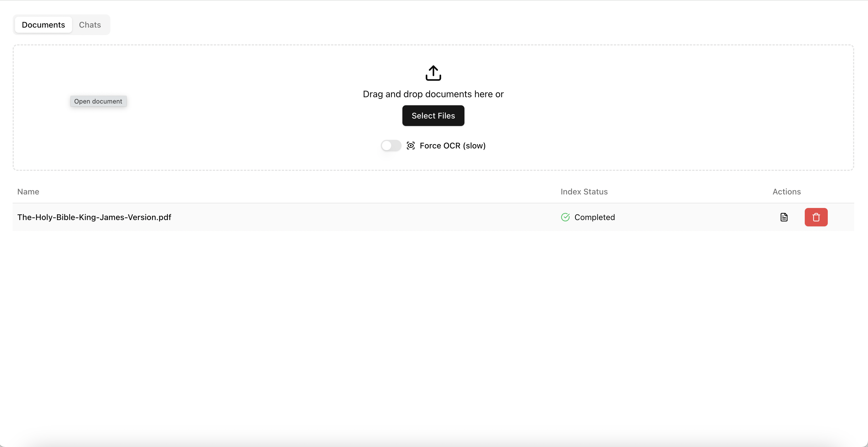Click the Actions column header
Screen dimensions: 868x447
click(x=786, y=192)
